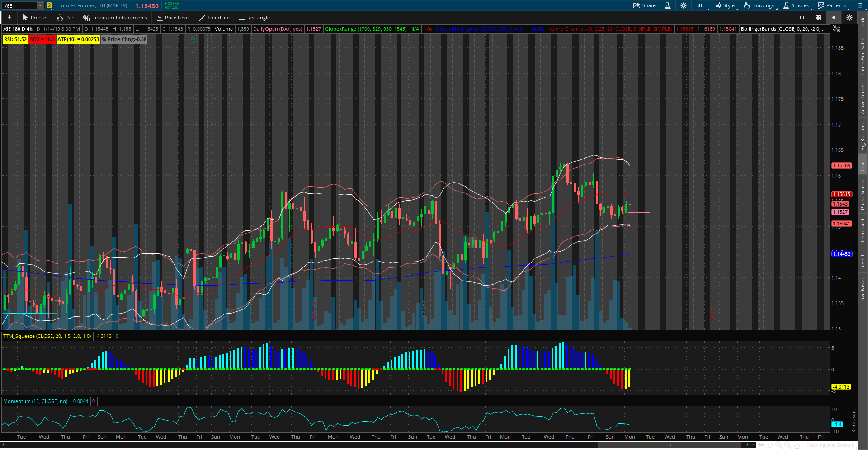868x450 pixels.
Task: Toggle the All charts button
Action: click(834, 18)
